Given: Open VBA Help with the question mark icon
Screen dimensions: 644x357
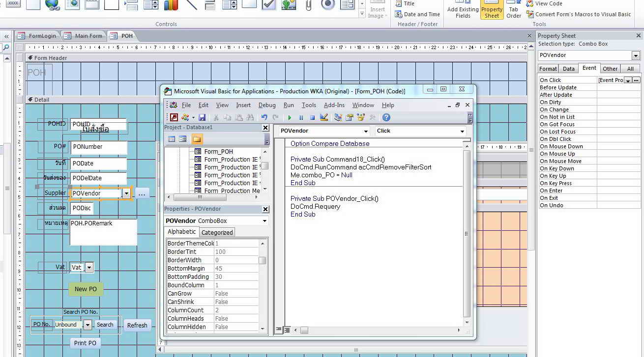Looking at the screenshot, I should tap(386, 117).
